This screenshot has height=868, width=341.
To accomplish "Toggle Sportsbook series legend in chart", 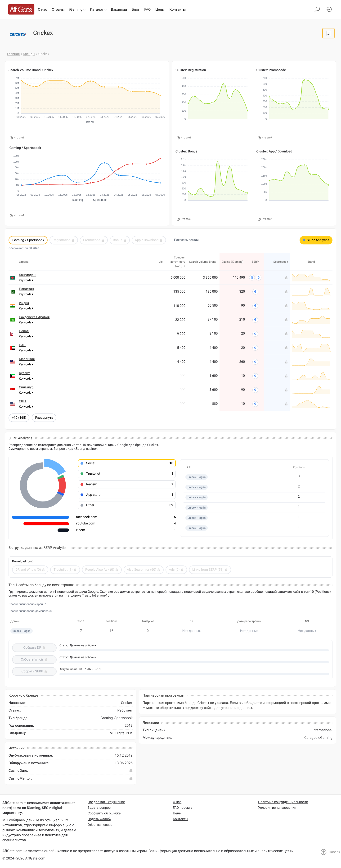I will click(98, 200).
